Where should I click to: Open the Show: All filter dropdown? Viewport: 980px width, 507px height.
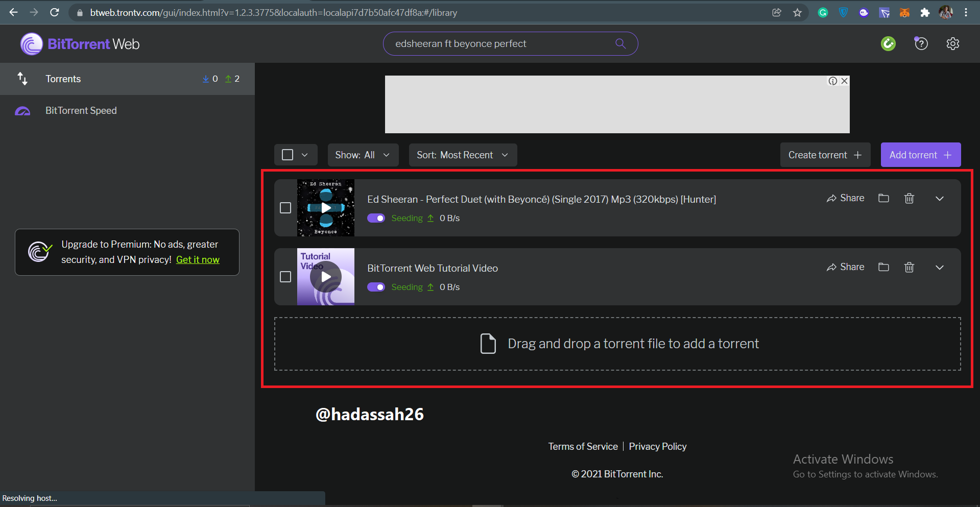click(x=363, y=155)
